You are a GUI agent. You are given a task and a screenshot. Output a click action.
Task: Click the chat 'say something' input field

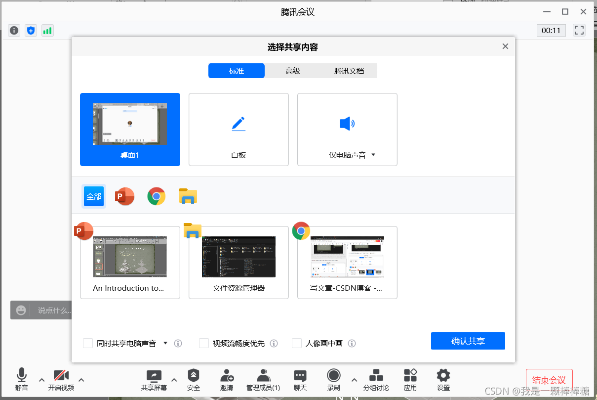click(x=53, y=310)
